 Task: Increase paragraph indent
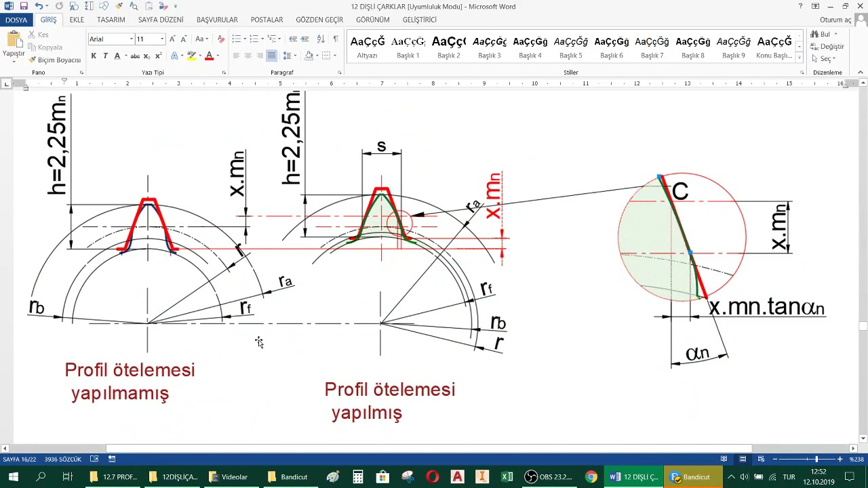[304, 39]
